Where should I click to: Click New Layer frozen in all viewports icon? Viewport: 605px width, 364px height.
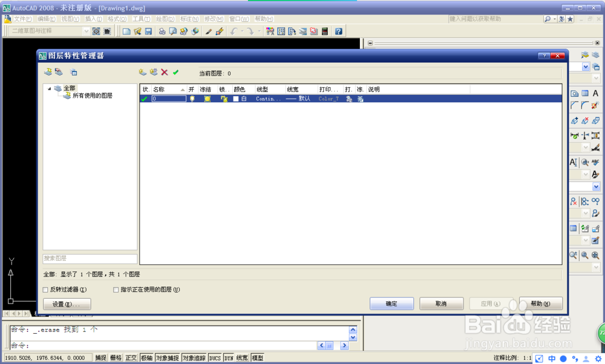point(154,72)
